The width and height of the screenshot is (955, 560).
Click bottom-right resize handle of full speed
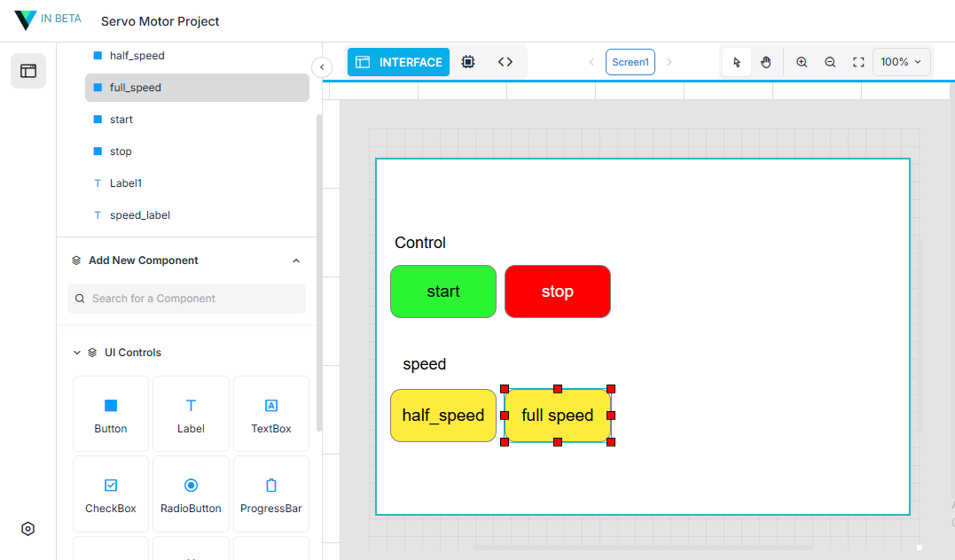(x=611, y=442)
